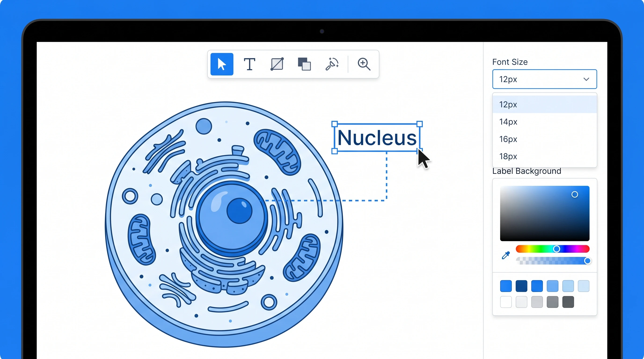The height and width of the screenshot is (359, 644).
Task: Select the line drawing tool
Action: click(x=277, y=64)
